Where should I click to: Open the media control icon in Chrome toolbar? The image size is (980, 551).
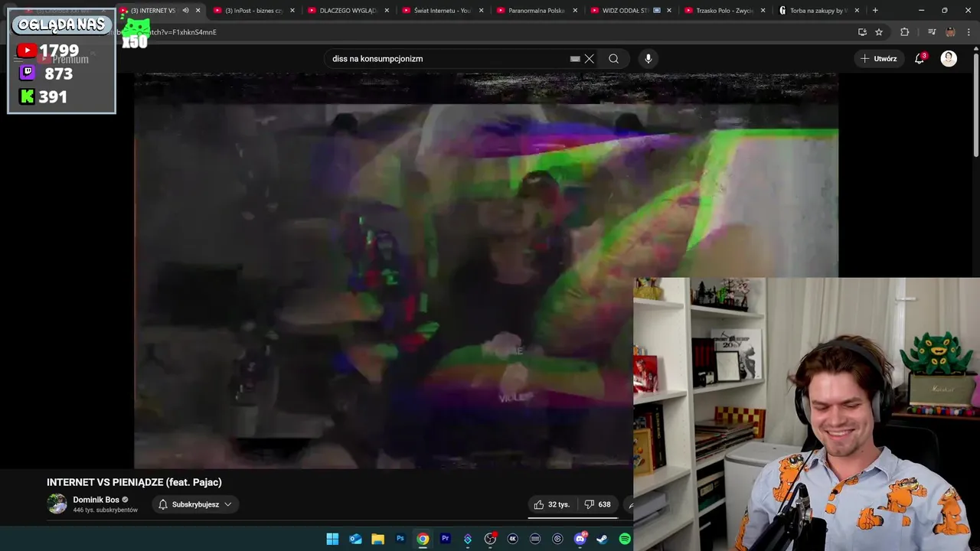click(931, 32)
